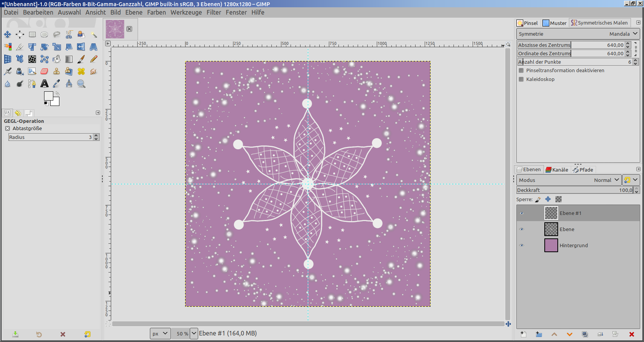This screenshot has width=644, height=342.
Task: Select the Scissors Select tool
Action: pyautogui.click(x=69, y=35)
